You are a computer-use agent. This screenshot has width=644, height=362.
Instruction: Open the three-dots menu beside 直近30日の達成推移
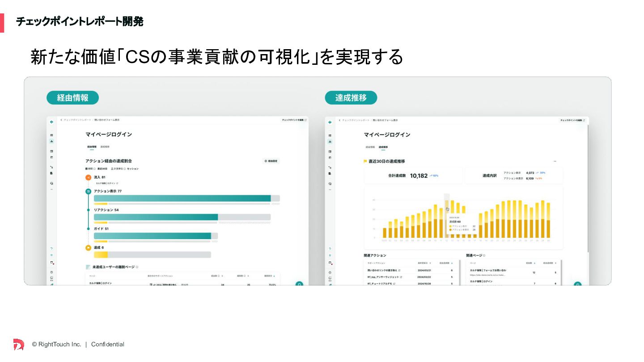click(555, 161)
